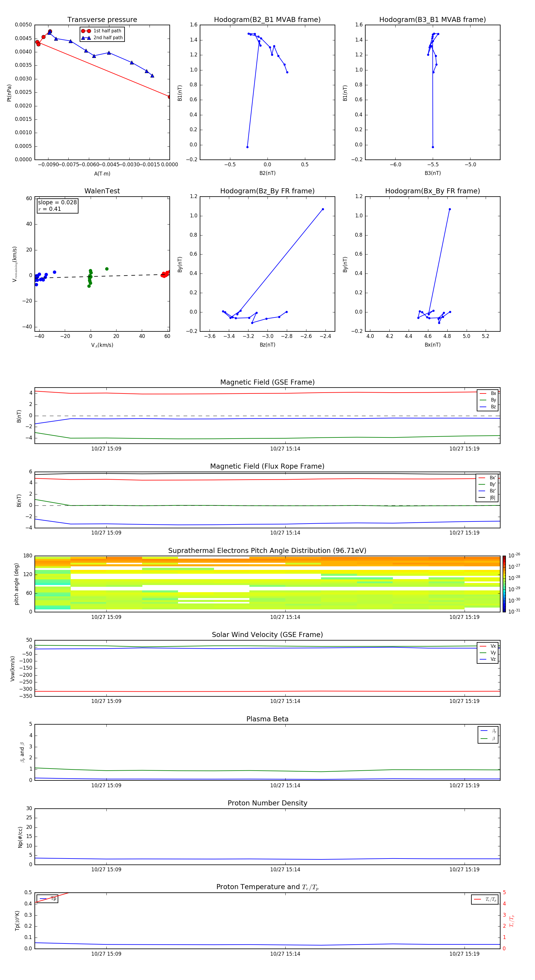Click the Magnetic Field (GSE Frame) title
This screenshot has height=980, width=535.
267,382
